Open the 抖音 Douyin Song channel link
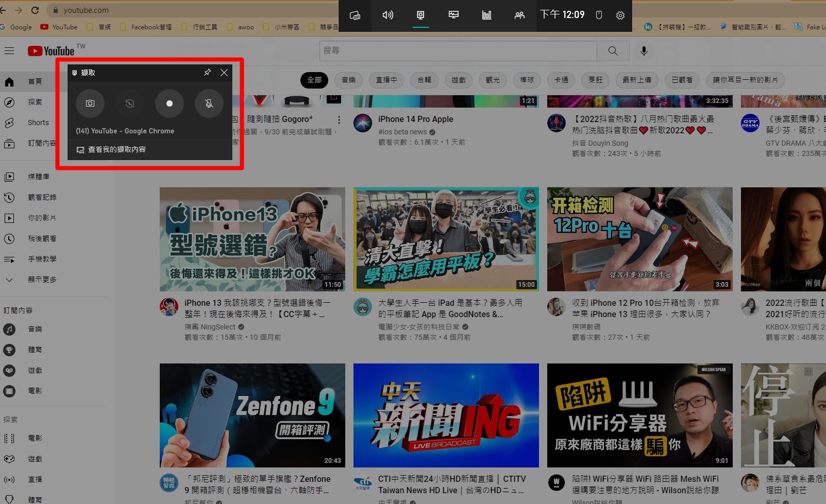Image resolution: width=826 pixels, height=504 pixels. click(600, 143)
